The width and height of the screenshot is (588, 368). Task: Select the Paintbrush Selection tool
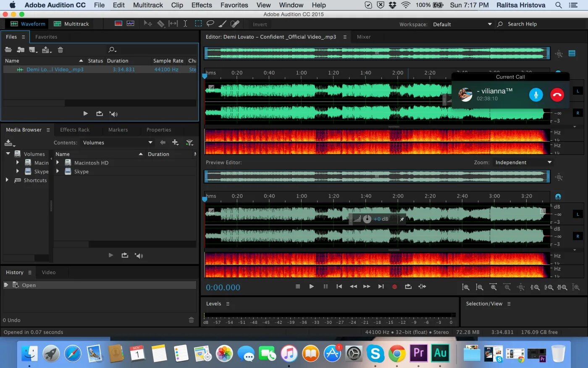point(223,24)
